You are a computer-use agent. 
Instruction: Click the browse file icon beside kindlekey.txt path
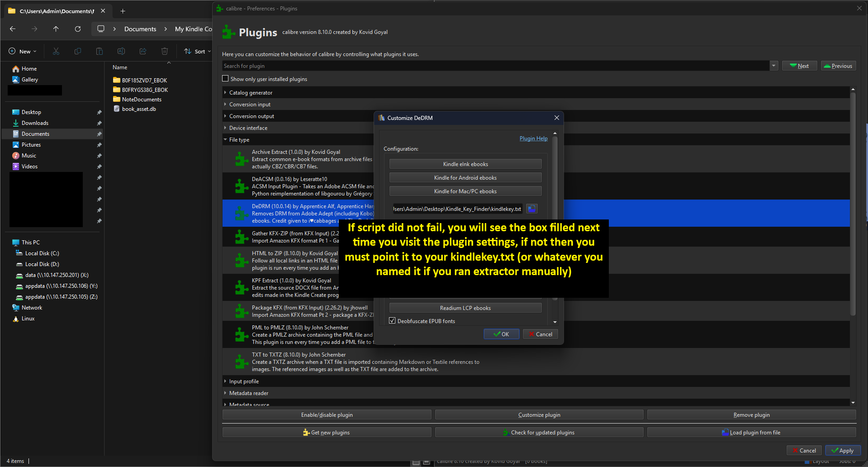pos(531,209)
